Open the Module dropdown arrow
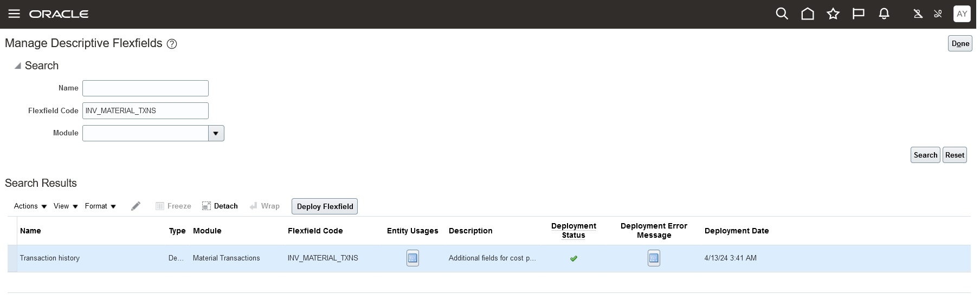Viewport: 980px width, 300px height. pos(216,133)
